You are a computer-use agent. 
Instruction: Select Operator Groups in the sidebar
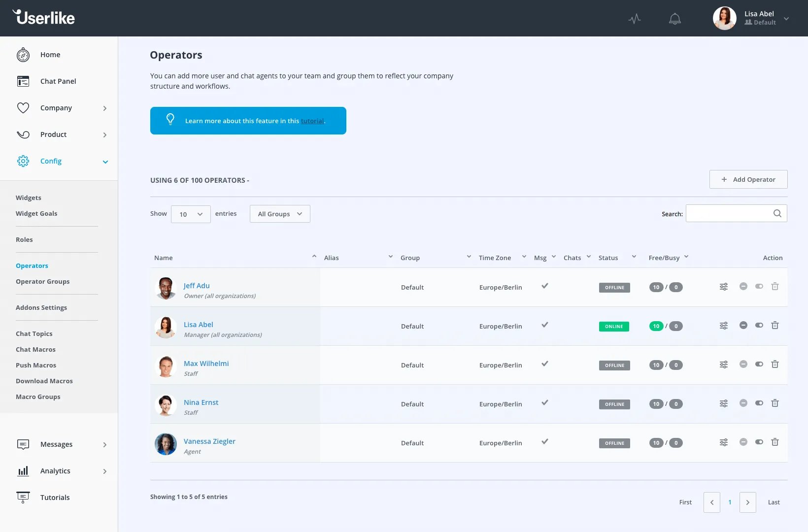(x=43, y=281)
